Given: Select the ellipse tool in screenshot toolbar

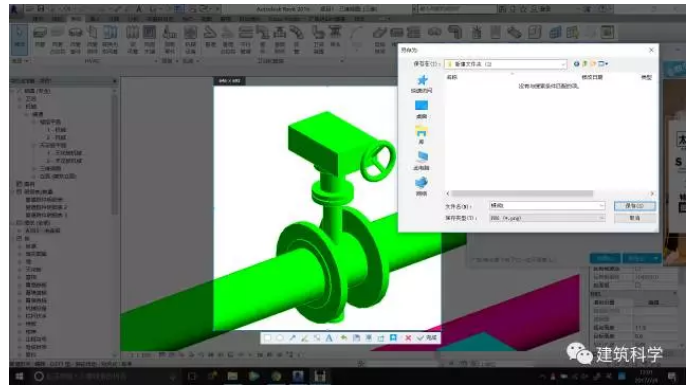Looking at the screenshot, I should pyautogui.click(x=280, y=338).
